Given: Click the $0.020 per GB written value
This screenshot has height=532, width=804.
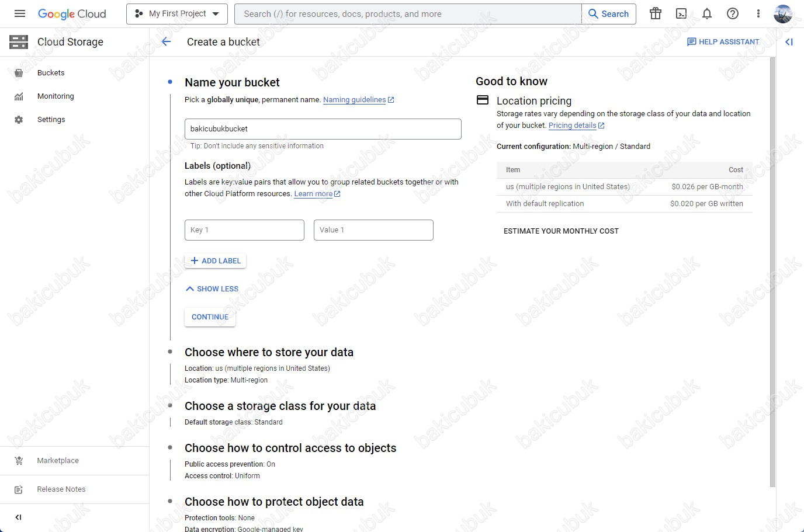Looking at the screenshot, I should 706,204.
